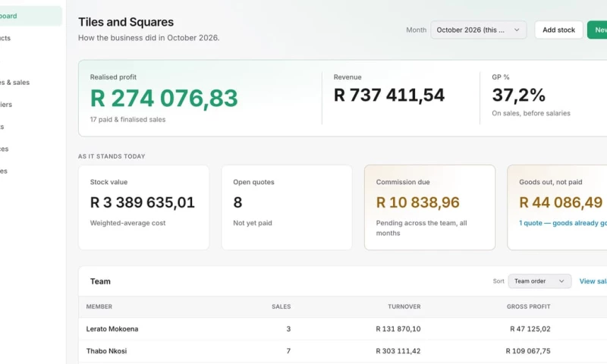Click the SALES column header
This screenshot has height=364, width=607.
pos(281,306)
